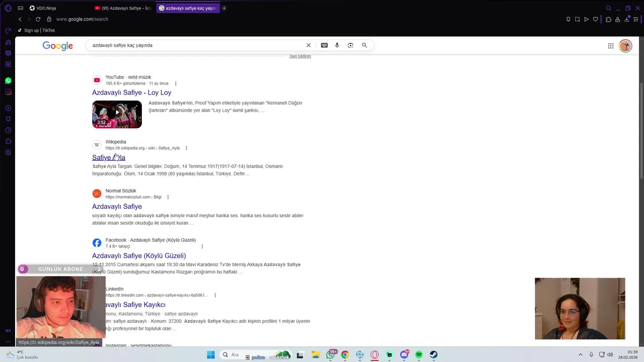Go back to previous page
This screenshot has width=644, height=362.
tap(20, 19)
